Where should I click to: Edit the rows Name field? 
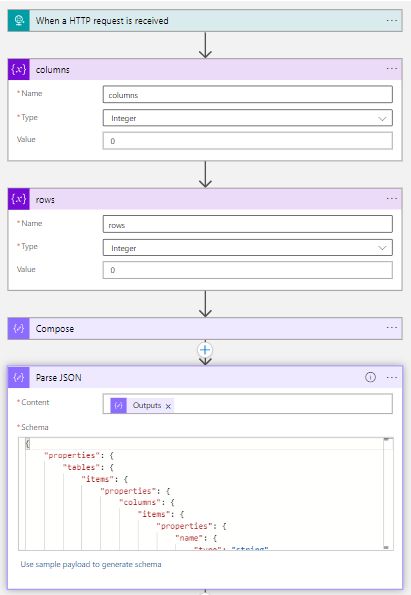(x=247, y=224)
